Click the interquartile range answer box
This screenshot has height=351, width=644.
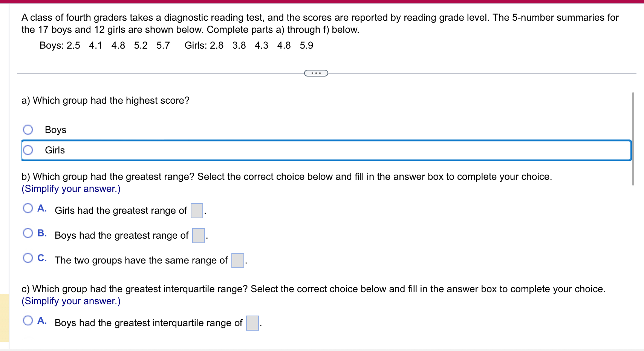coord(252,323)
